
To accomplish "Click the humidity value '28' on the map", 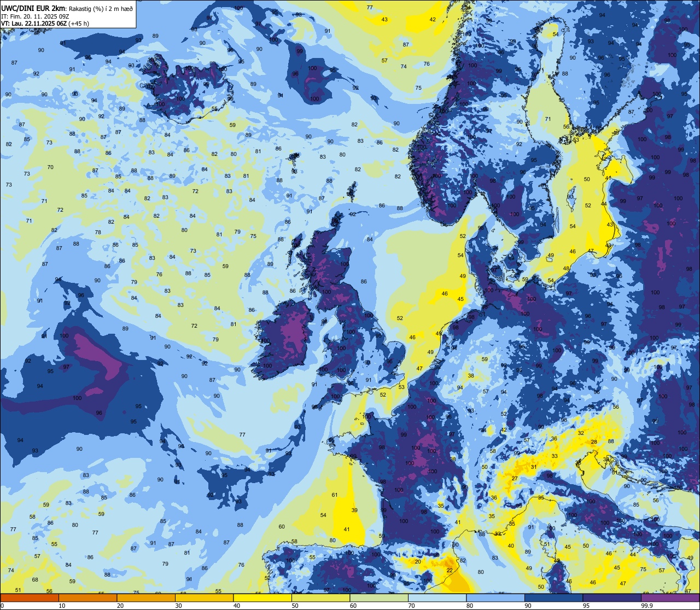I will pos(594,441).
